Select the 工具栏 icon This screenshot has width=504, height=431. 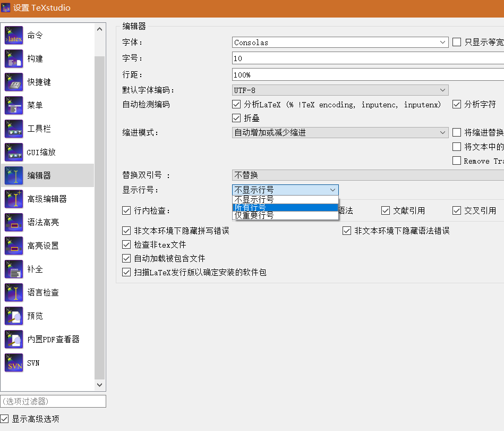[14, 129]
